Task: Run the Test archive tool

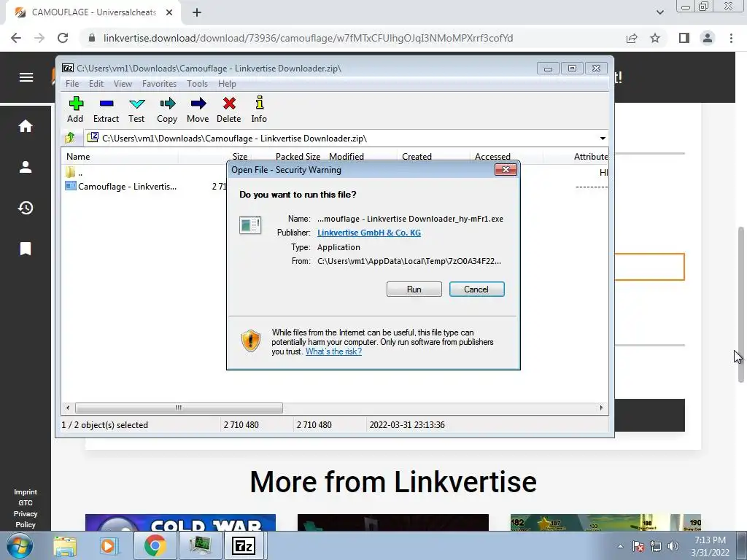Action: point(136,109)
